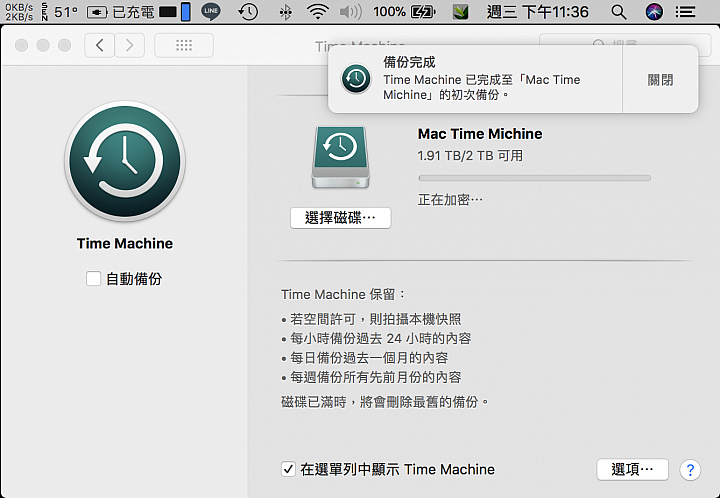
Task: Click the network speed KB/s indicator
Action: [19, 12]
